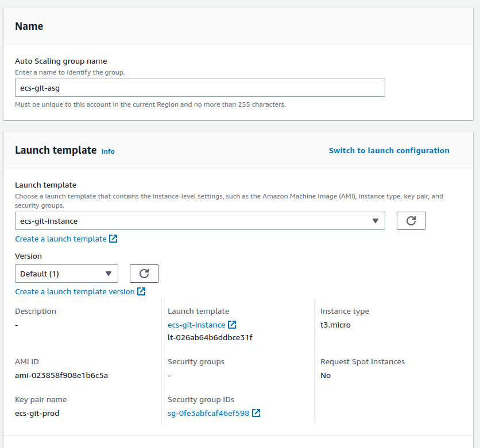Refresh the launch template versions
The height and width of the screenshot is (448, 480).
(144, 274)
